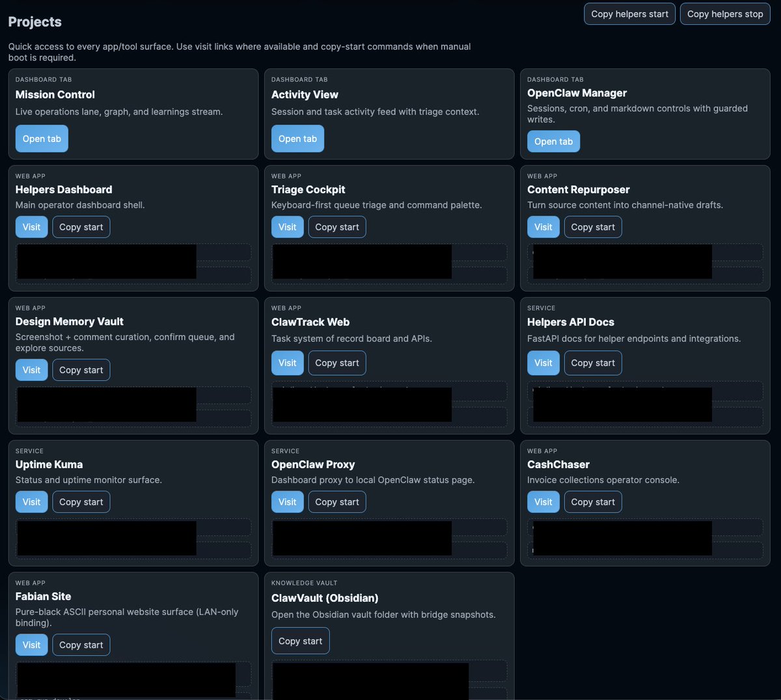Open tab for Mission Control
Viewport: 781px width, 700px height.
[x=42, y=139]
